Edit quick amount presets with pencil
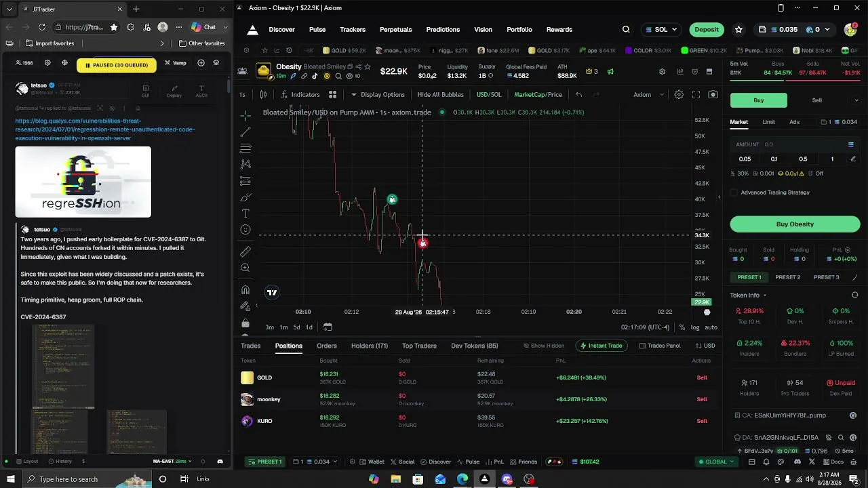868x488 pixels. point(853,159)
